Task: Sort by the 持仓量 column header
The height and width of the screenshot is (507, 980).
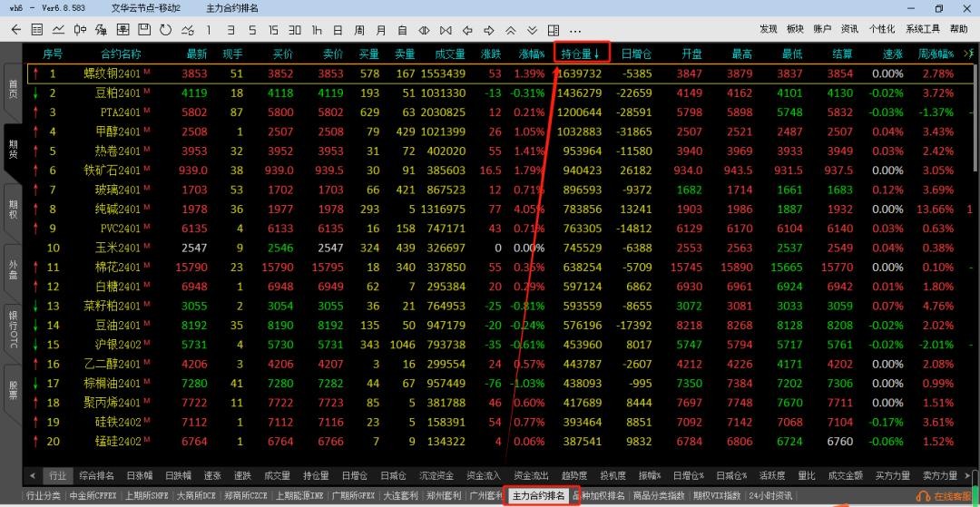Action: [x=581, y=54]
